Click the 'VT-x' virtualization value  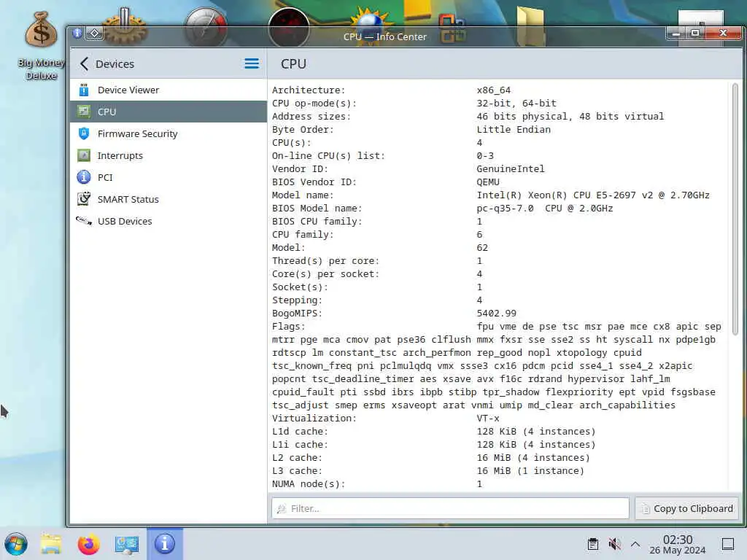click(x=488, y=418)
